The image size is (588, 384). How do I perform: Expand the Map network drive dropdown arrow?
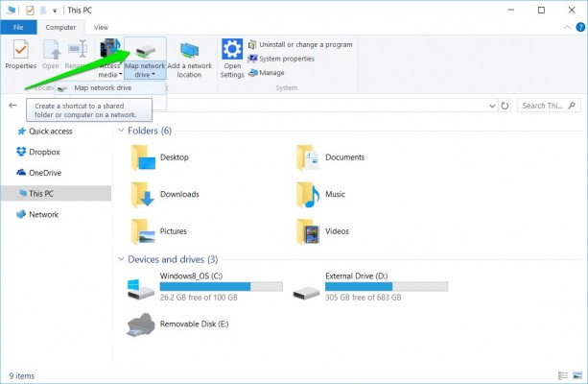coord(153,74)
